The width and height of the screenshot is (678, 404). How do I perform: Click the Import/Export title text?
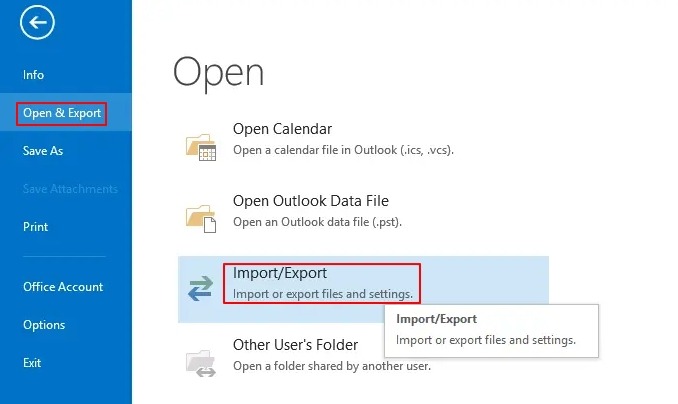pos(280,273)
